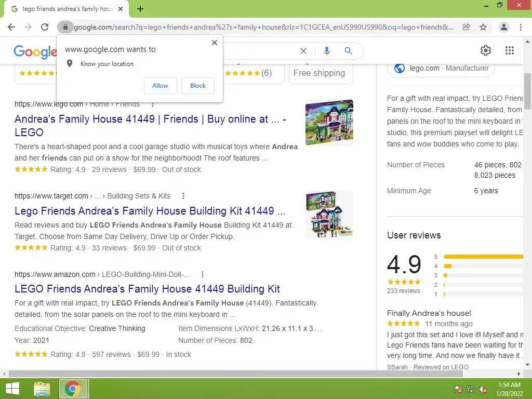Open Google quick settings gear
This screenshot has height=399, width=532.
pos(486,50)
